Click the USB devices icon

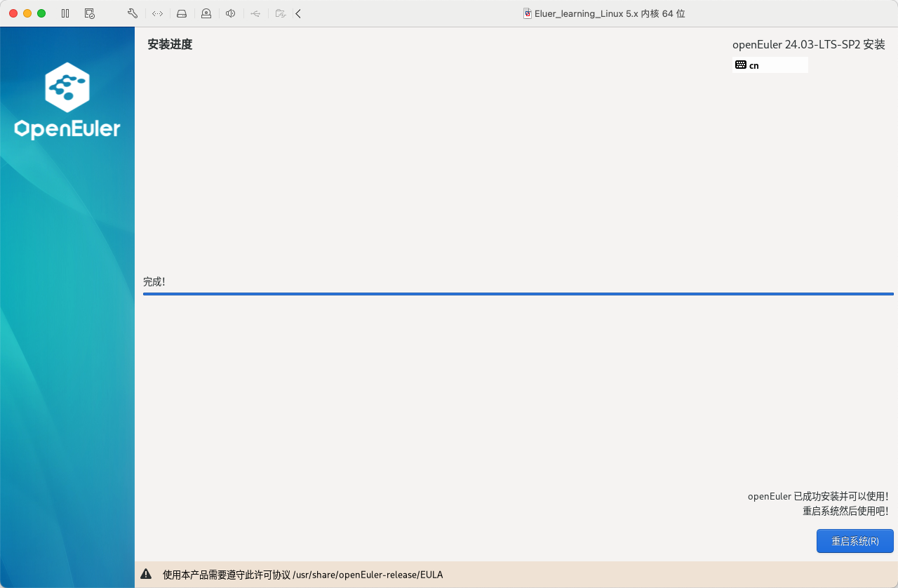coord(255,13)
